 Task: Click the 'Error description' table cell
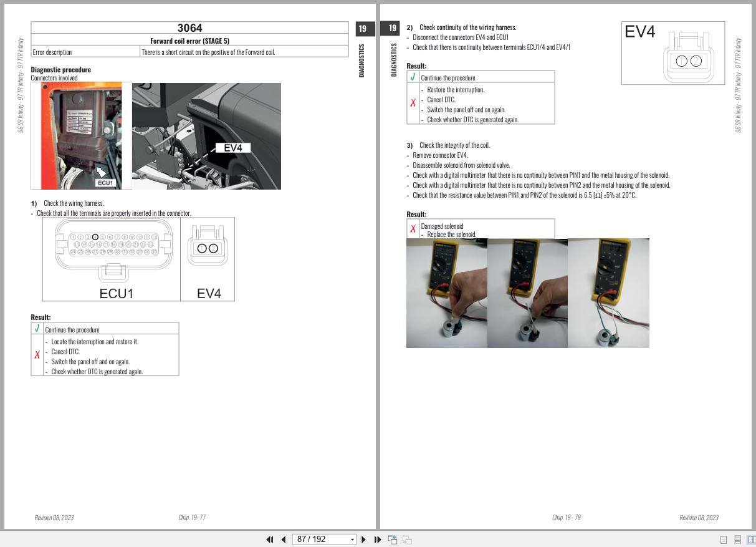86,52
